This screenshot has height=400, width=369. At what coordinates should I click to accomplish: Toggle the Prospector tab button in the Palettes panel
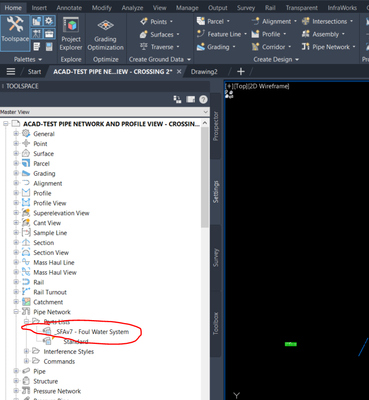pyautogui.click(x=37, y=22)
